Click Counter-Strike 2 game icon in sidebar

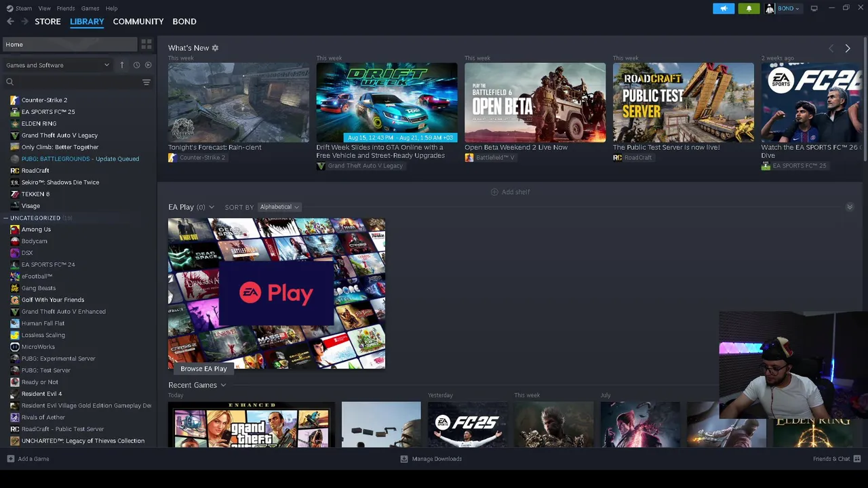15,100
